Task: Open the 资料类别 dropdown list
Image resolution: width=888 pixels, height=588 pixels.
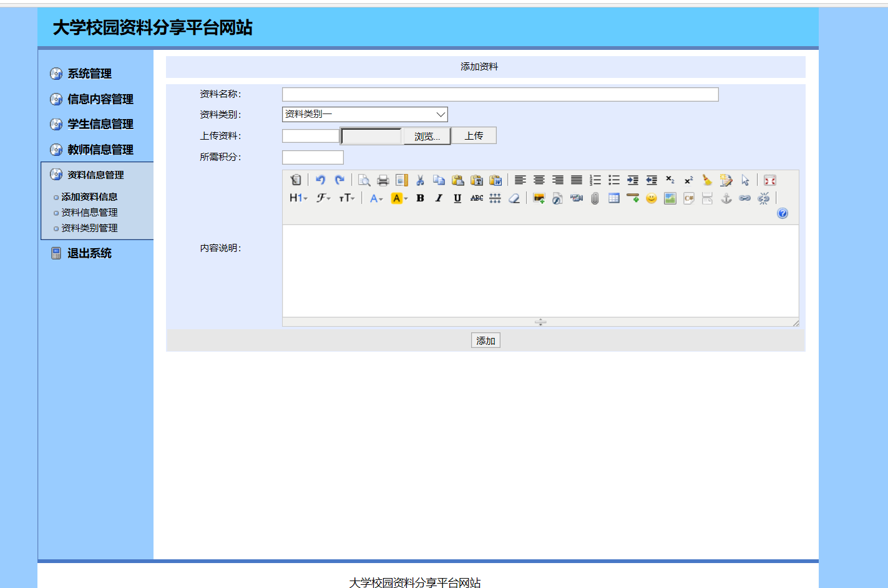Action: click(365, 115)
